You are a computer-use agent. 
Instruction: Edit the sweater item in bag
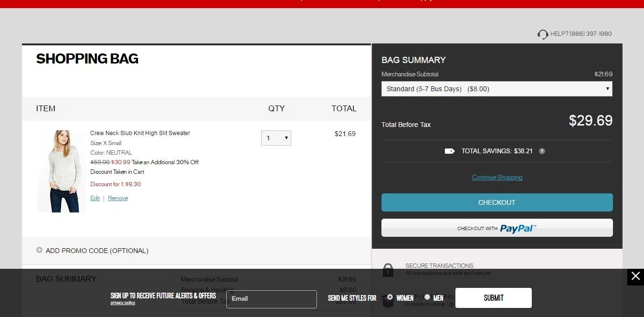point(95,198)
